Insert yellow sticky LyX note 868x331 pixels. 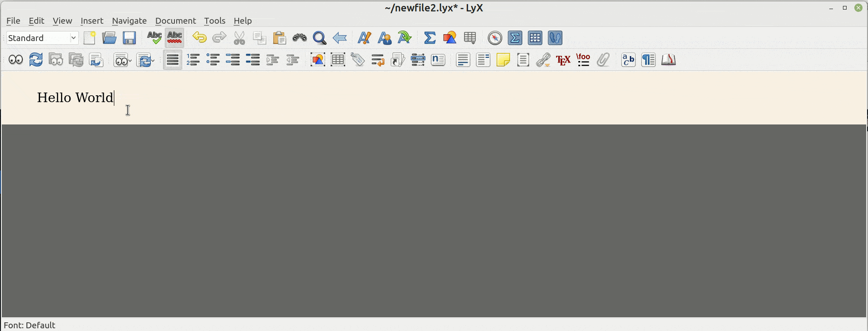pyautogui.click(x=503, y=60)
